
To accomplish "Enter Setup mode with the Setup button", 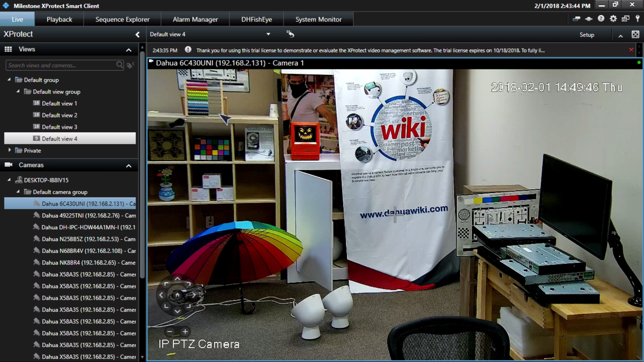I will click(586, 34).
